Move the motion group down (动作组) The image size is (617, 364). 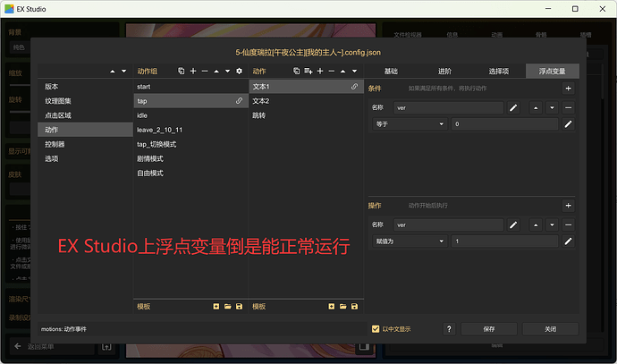pos(227,72)
